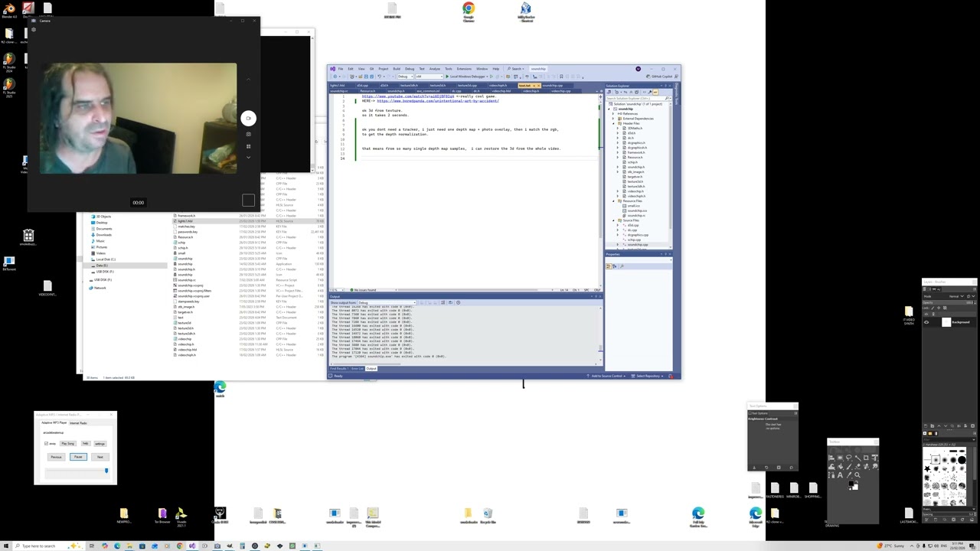Open the File menu in Visual Studio

coord(341,69)
